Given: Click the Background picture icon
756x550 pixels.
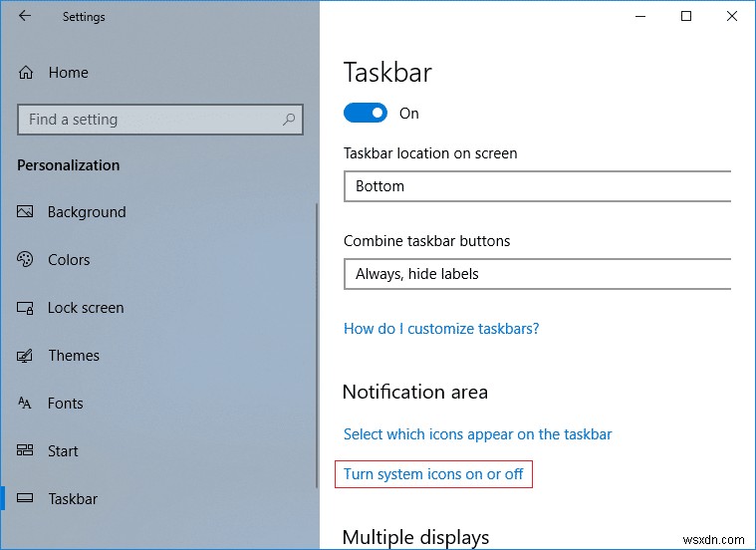Looking at the screenshot, I should pos(26,212).
